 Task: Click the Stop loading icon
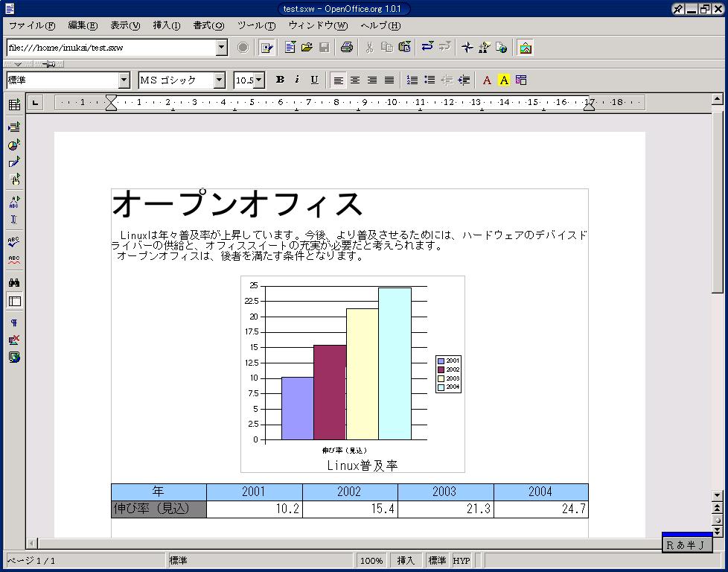pyautogui.click(x=243, y=48)
